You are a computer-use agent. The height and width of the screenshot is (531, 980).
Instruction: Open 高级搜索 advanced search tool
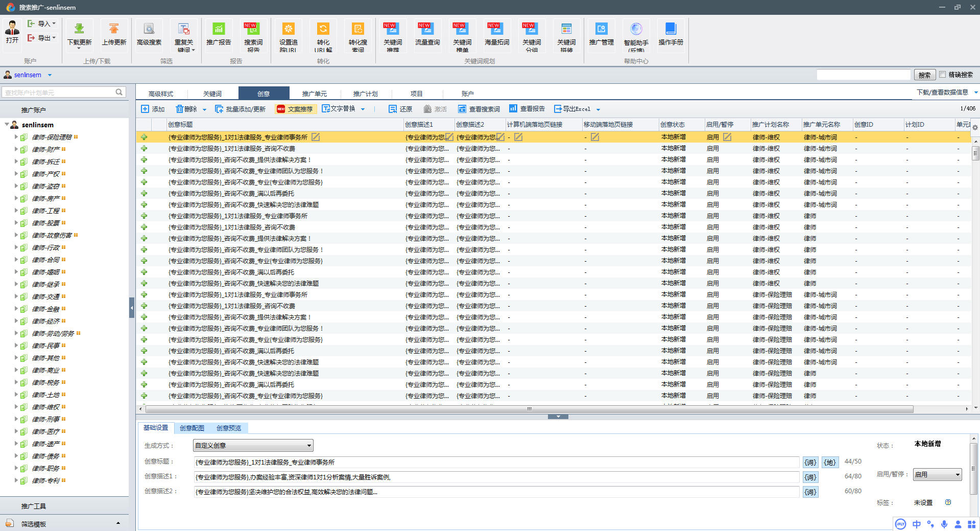149,29
